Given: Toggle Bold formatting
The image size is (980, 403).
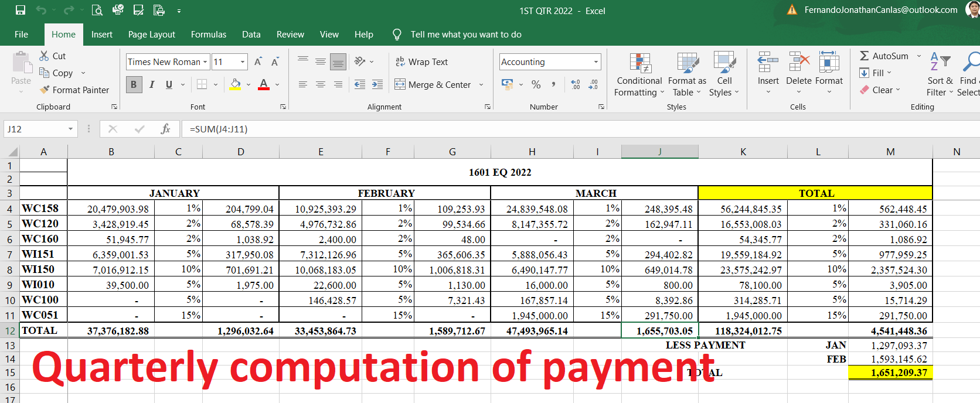Looking at the screenshot, I should 134,84.
